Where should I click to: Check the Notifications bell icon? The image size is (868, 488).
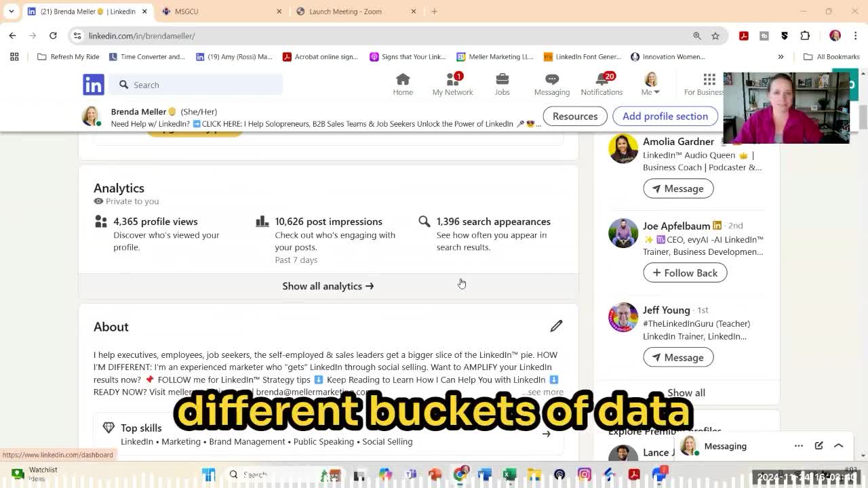click(601, 84)
